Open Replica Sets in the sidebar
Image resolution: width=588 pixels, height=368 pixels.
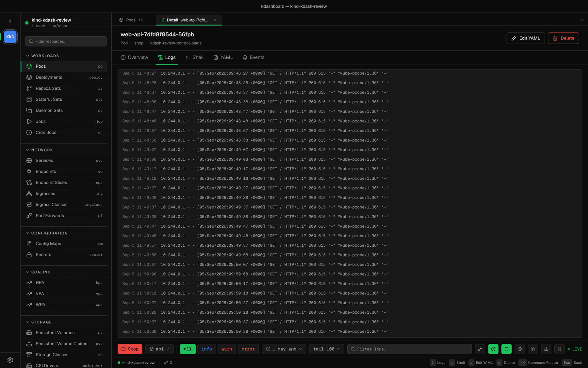(64, 88)
